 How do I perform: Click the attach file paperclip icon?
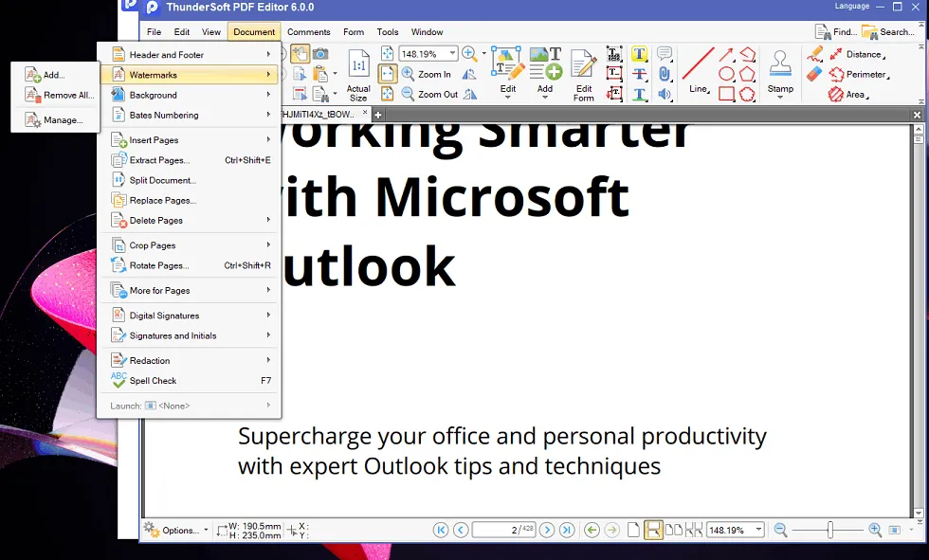(665, 74)
